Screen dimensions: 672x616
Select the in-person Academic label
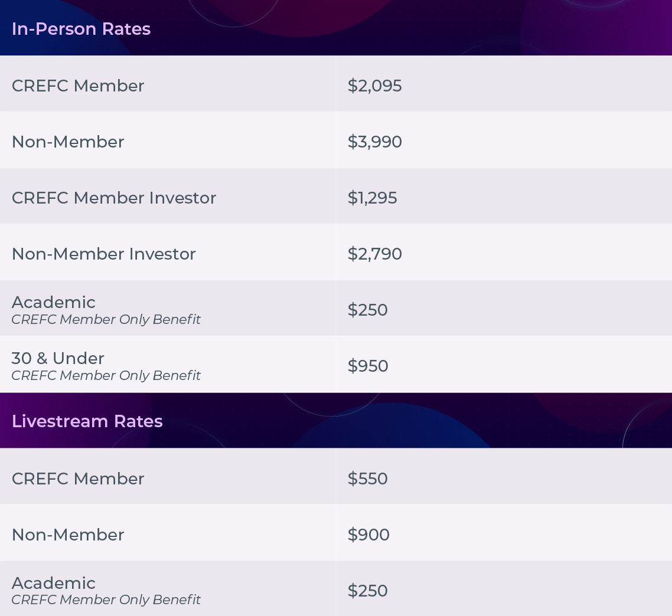(54, 303)
